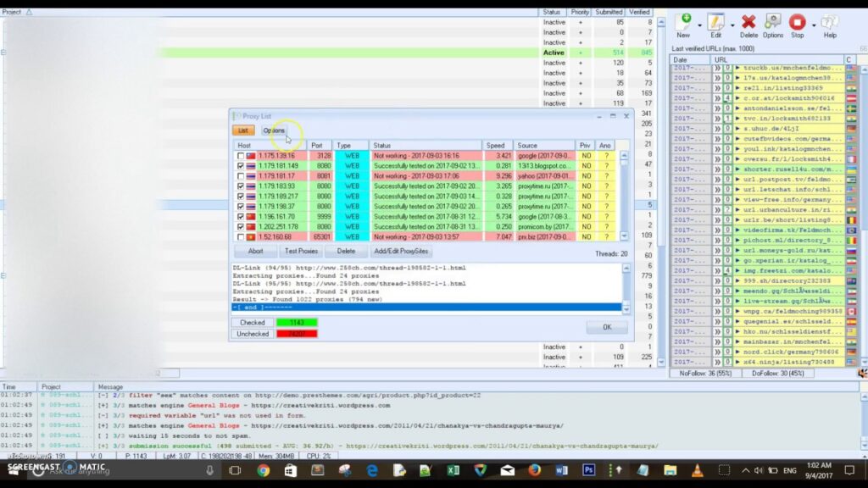Check the proxy 1.179.181.17 checkbox
Image resolution: width=868 pixels, height=488 pixels.
coord(240,176)
